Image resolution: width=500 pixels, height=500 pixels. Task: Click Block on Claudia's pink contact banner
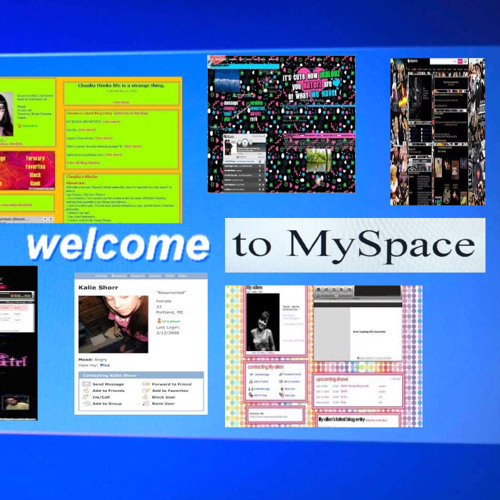click(35, 175)
